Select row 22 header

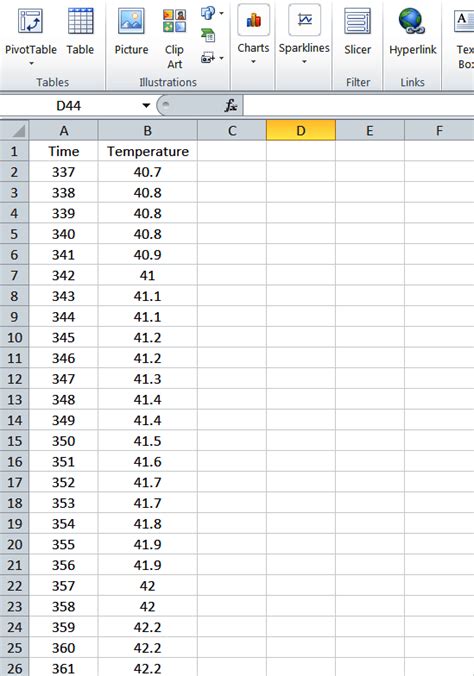[x=15, y=586]
